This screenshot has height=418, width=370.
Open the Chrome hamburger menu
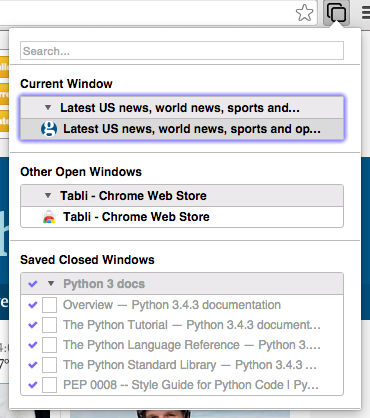[x=366, y=13]
